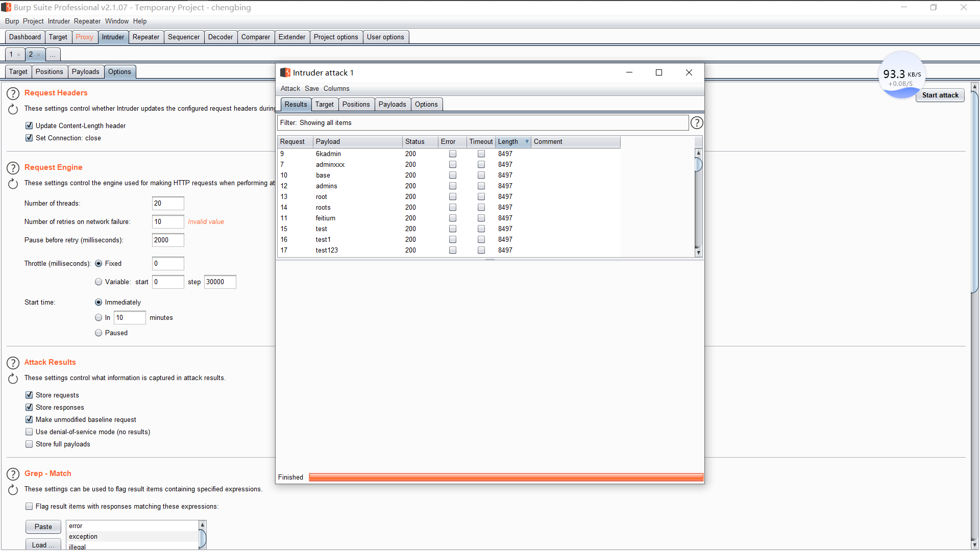Open the Columns menu
Screen dimensions: 980x551
336,89
